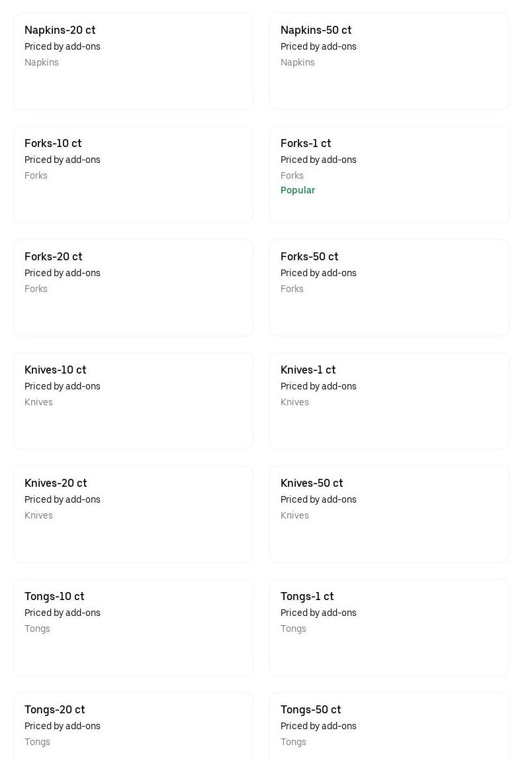The image size is (532, 759).
Task: Click "Priced by add-ons" under Napkins-20 ct
Action: click(62, 46)
